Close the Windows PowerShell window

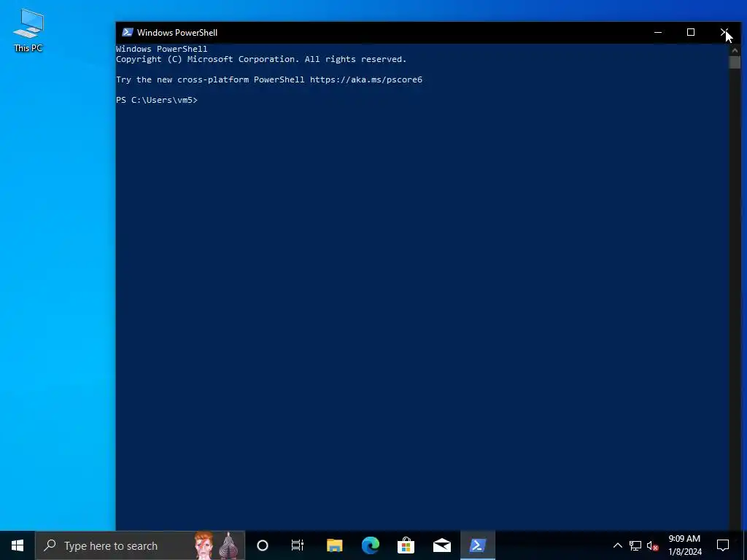tap(724, 32)
